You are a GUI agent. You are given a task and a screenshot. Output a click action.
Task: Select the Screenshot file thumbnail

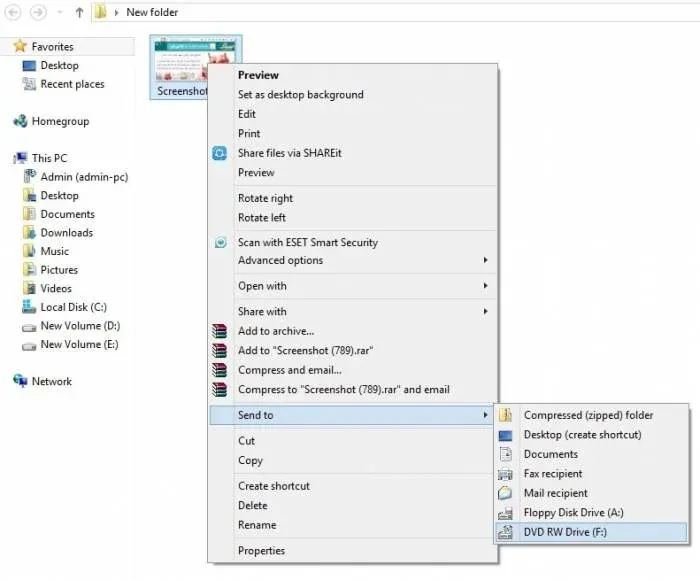pyautogui.click(x=180, y=66)
